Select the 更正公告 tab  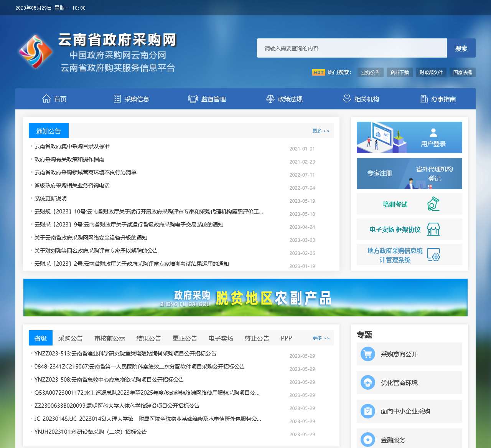pos(185,338)
